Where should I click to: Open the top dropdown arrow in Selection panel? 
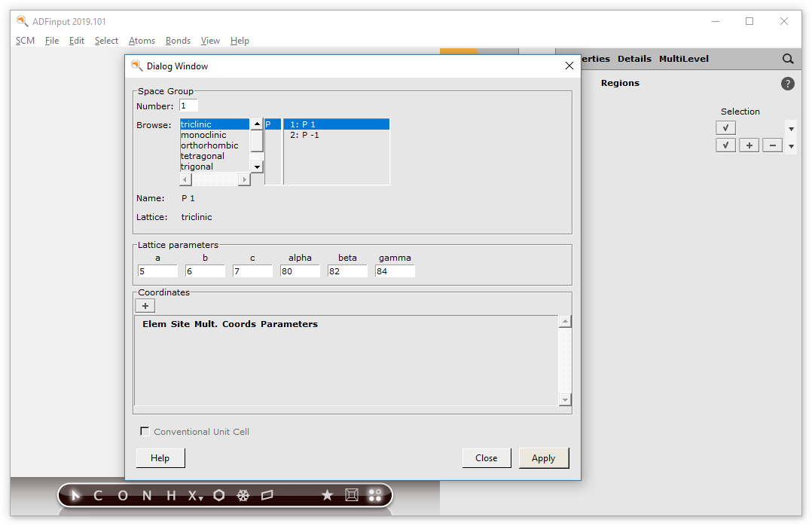tap(790, 127)
